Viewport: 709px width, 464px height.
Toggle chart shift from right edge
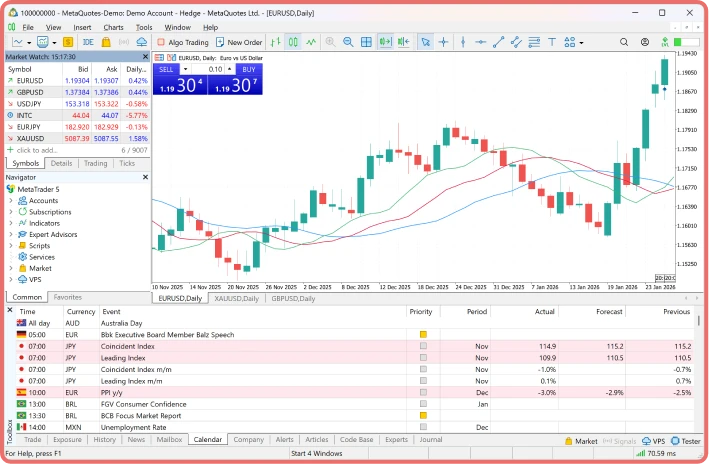403,42
